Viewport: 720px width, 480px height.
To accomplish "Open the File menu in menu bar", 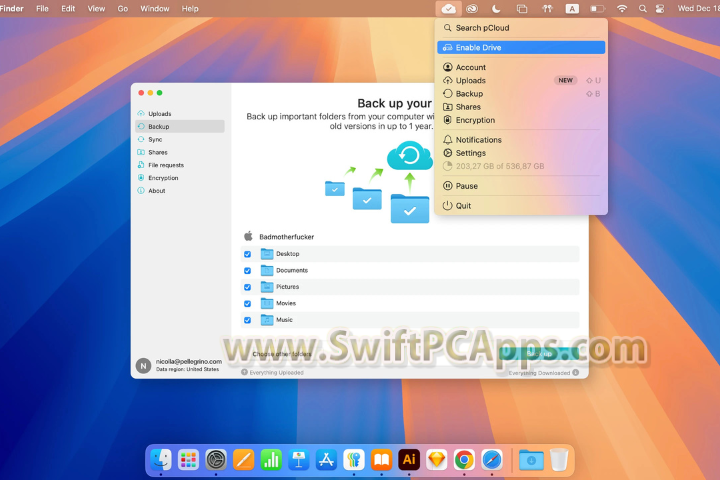I will (42, 9).
